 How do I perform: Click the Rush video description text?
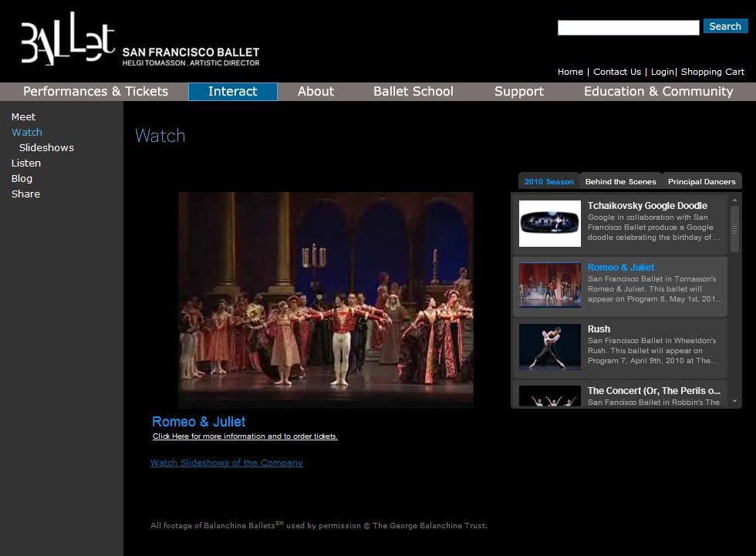click(x=652, y=351)
